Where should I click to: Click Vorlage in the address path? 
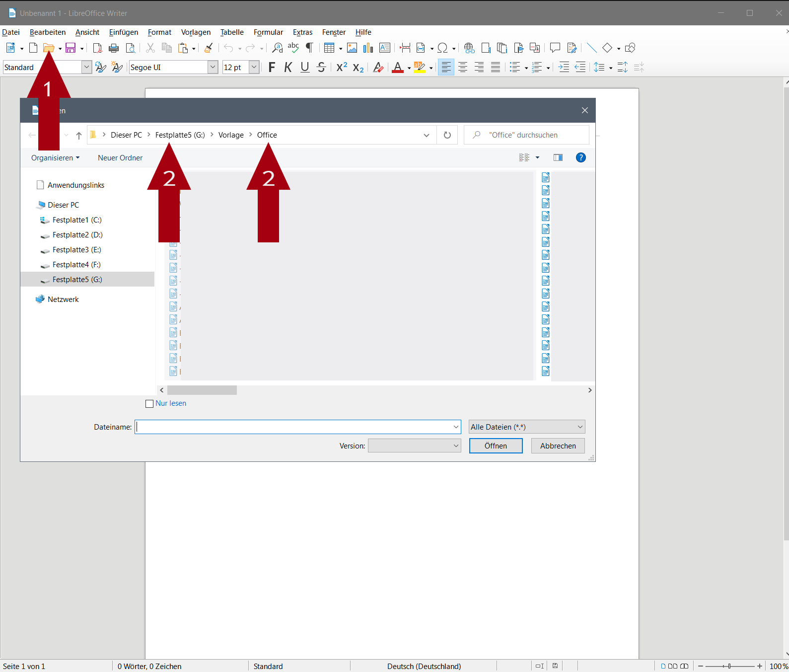231,135
